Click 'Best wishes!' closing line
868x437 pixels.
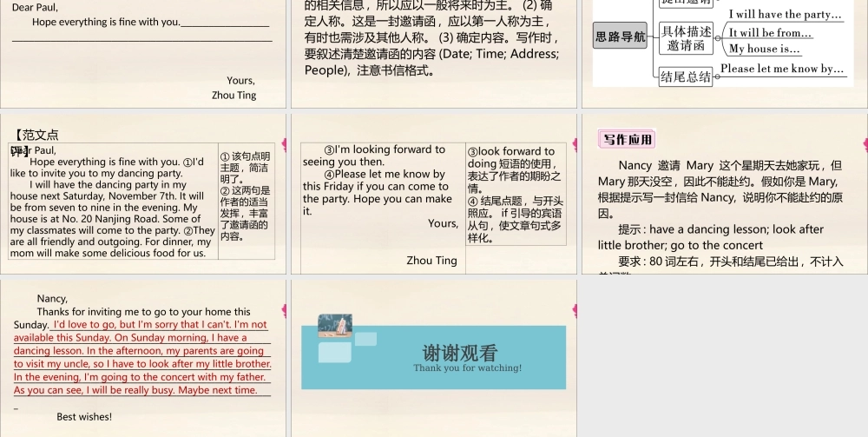tap(84, 417)
